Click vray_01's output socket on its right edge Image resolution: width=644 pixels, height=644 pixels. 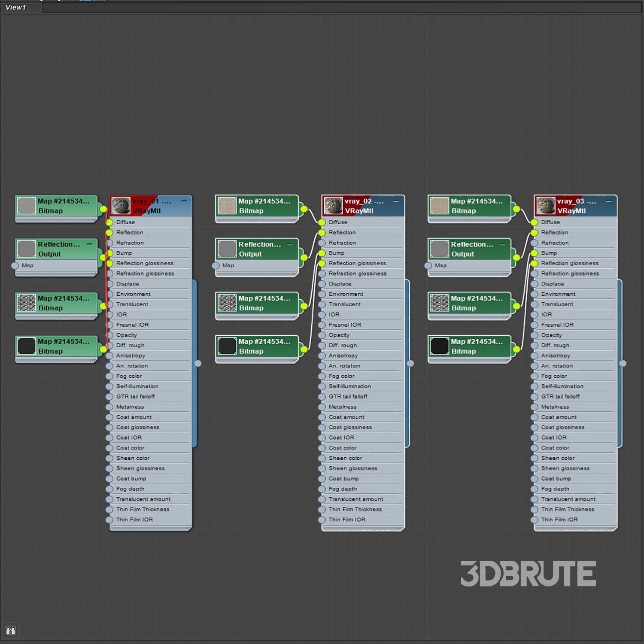pos(197,363)
